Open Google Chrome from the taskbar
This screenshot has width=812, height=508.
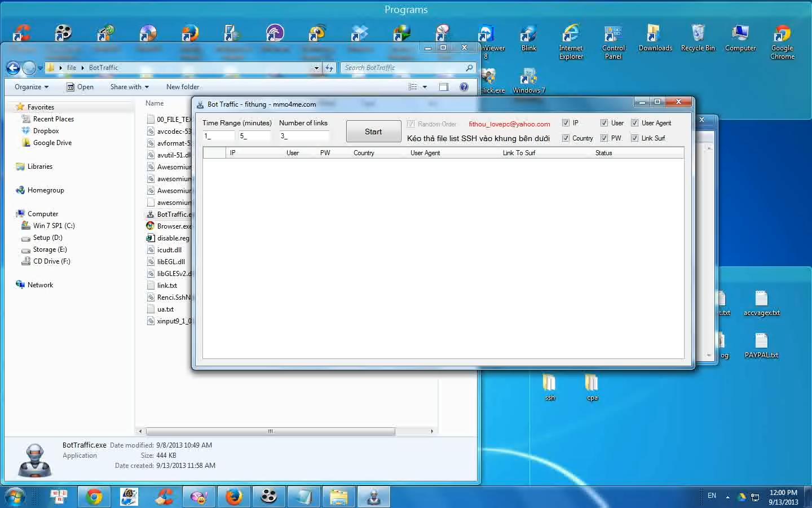click(94, 497)
